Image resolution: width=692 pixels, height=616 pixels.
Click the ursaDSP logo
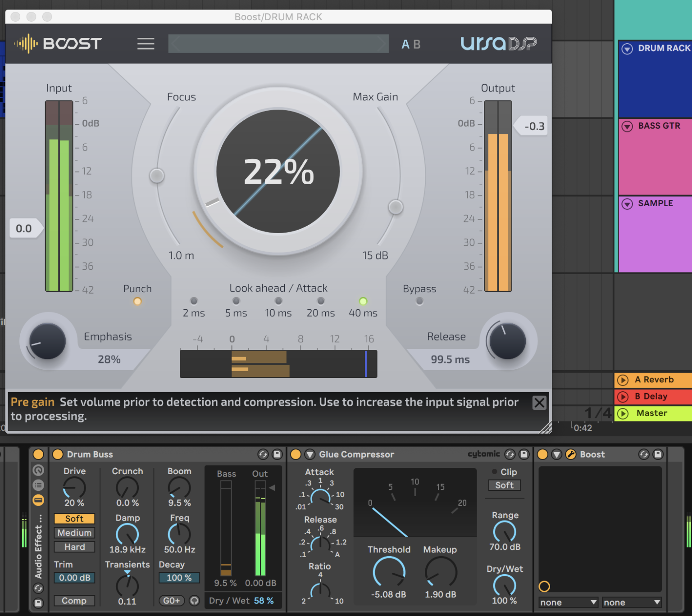498,44
